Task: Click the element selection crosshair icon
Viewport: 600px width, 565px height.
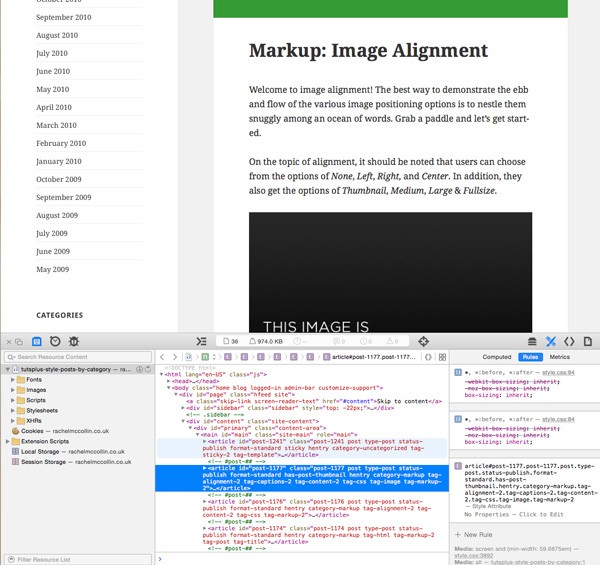Action: [423, 341]
